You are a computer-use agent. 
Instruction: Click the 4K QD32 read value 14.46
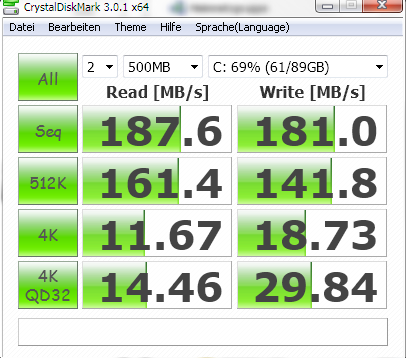pos(157,285)
